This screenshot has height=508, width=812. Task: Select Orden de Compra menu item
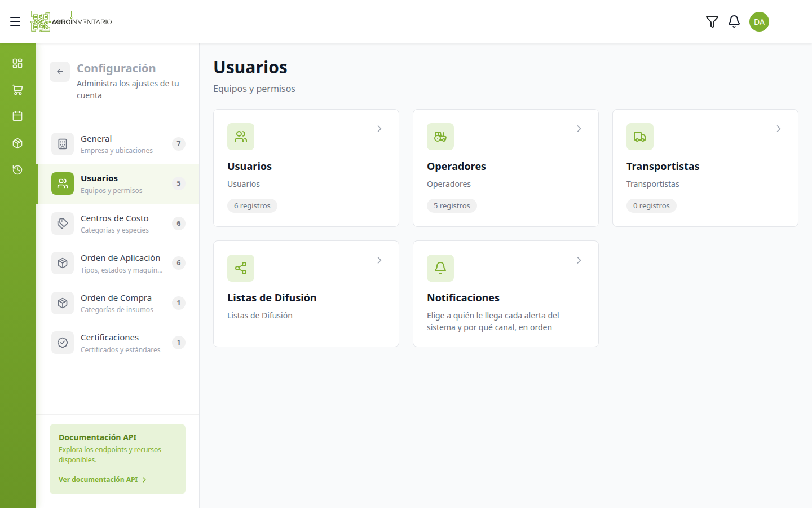click(118, 303)
